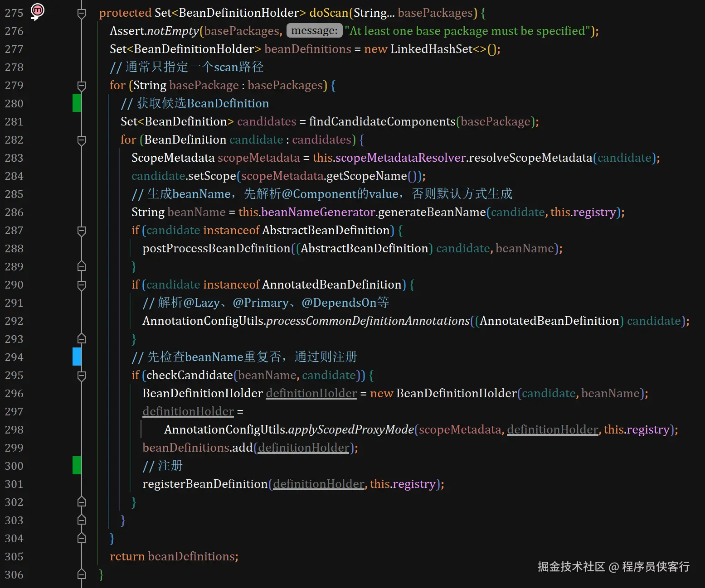
Task: Click AbstractBeanDefinition in the instanceof check
Action: 326,230
